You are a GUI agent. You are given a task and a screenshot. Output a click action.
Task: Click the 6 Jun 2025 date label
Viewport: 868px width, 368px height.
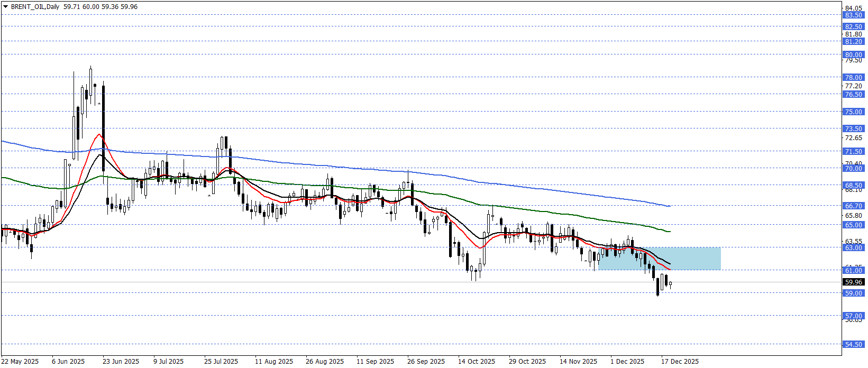pyautogui.click(x=68, y=362)
